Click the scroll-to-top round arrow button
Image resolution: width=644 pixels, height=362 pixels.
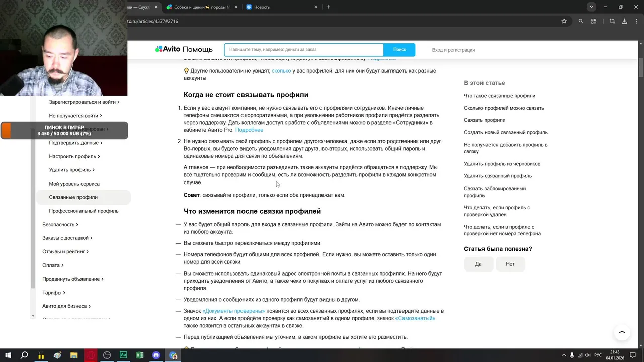(x=622, y=332)
